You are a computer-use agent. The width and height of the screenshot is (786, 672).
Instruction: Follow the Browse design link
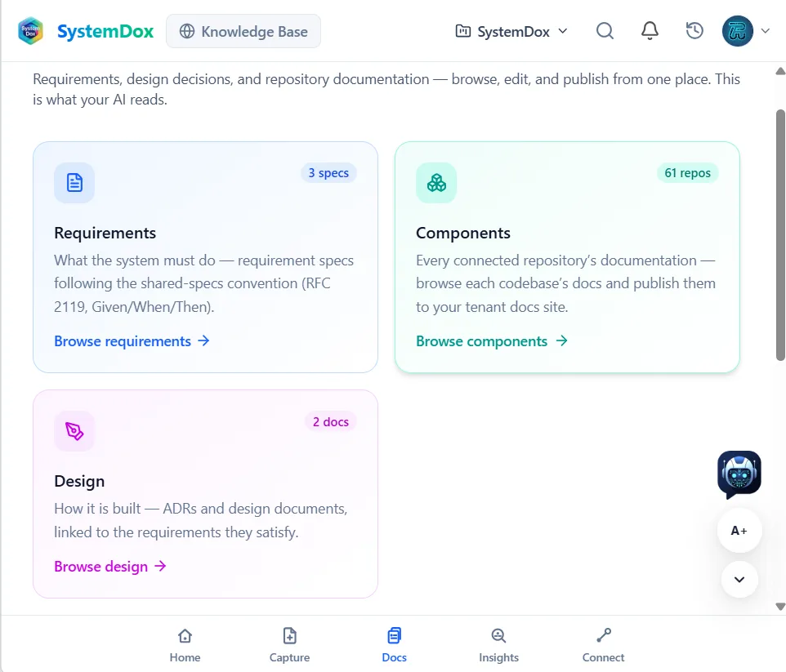[110, 567]
